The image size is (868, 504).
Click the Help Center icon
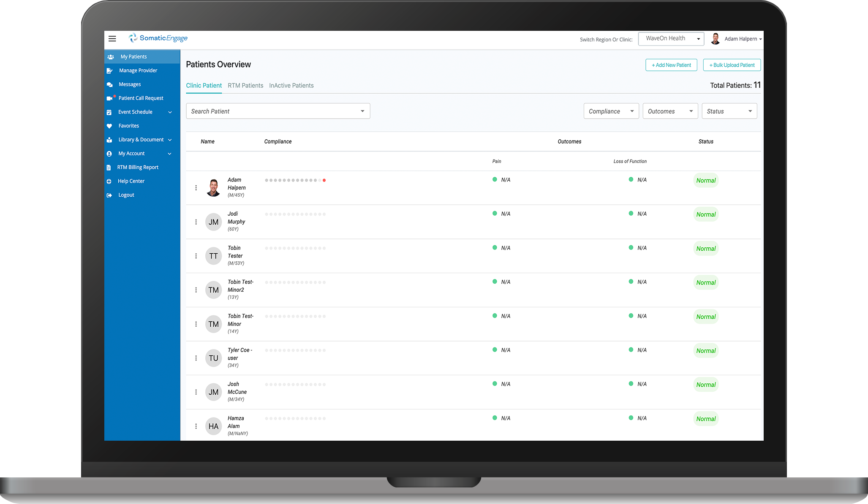[x=109, y=182]
